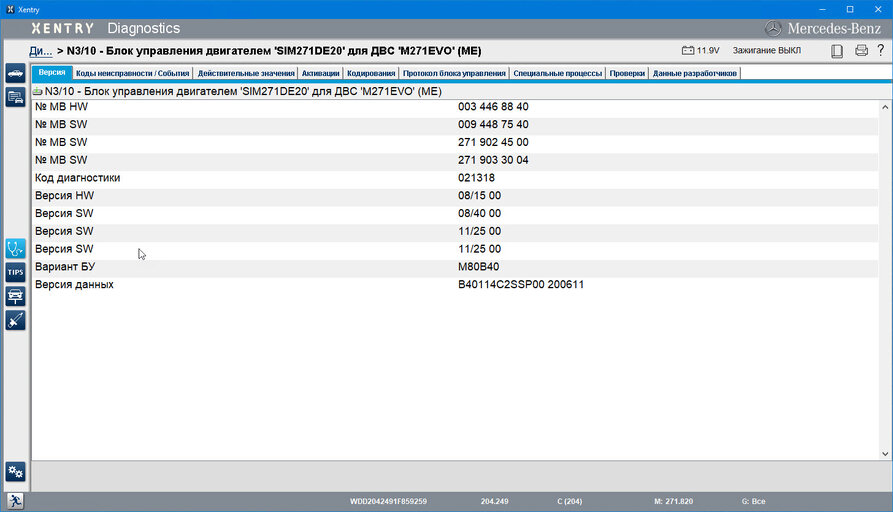Click the battery voltage icon
This screenshot has width=893, height=512.
[688, 51]
